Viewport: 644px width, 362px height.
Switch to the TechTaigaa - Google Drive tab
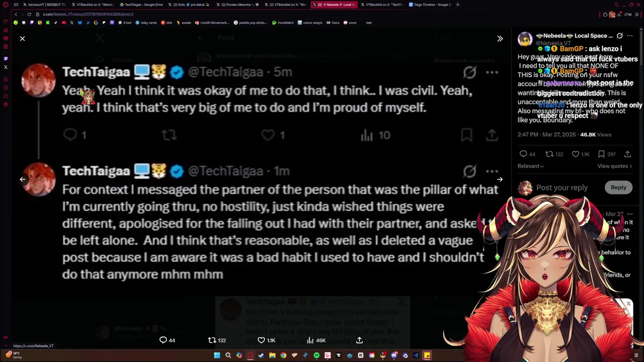(x=141, y=5)
